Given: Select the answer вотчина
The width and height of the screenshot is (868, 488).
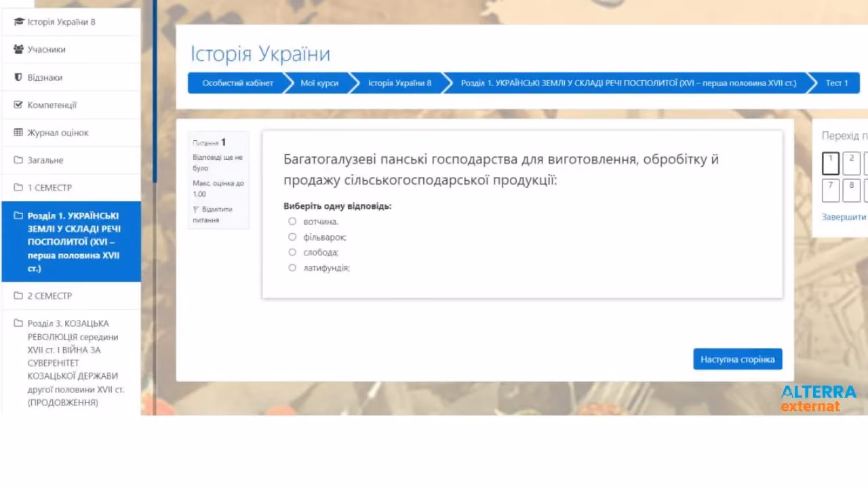Looking at the screenshot, I should pos(292,221).
